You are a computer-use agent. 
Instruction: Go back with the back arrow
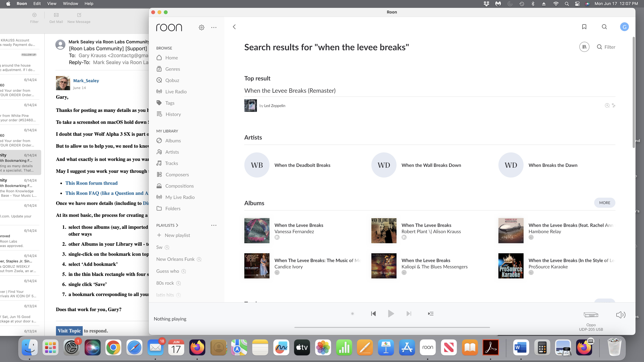(x=234, y=27)
